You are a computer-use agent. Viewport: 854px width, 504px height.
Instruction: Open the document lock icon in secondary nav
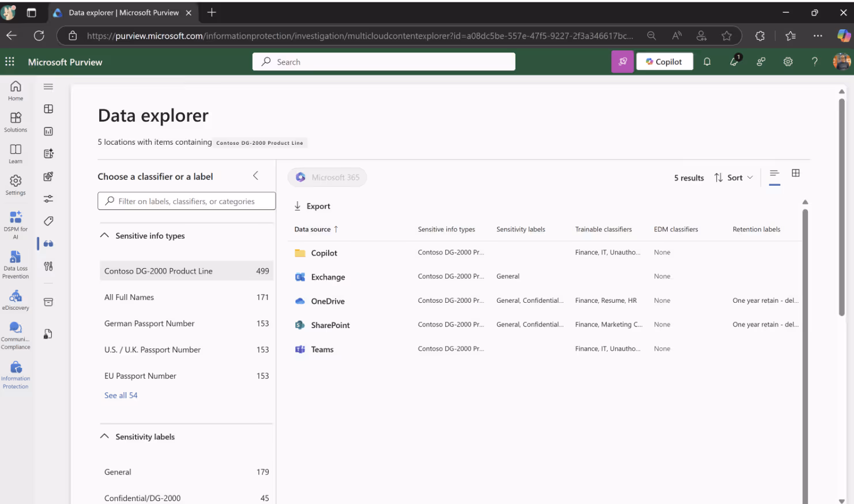48,334
